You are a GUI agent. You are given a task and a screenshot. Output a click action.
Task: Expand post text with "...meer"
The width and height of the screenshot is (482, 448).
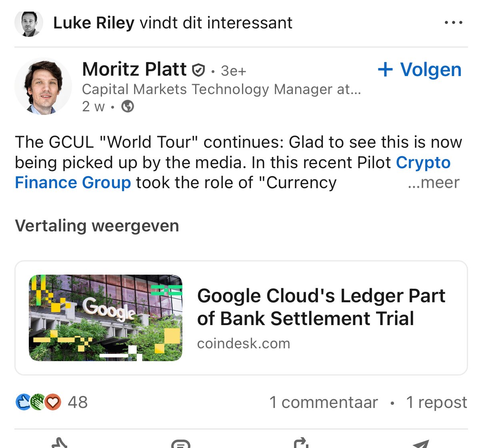click(x=434, y=183)
